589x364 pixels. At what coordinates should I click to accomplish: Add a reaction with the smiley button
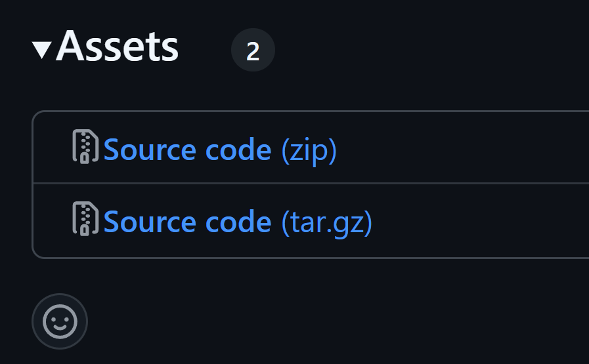pos(60,321)
